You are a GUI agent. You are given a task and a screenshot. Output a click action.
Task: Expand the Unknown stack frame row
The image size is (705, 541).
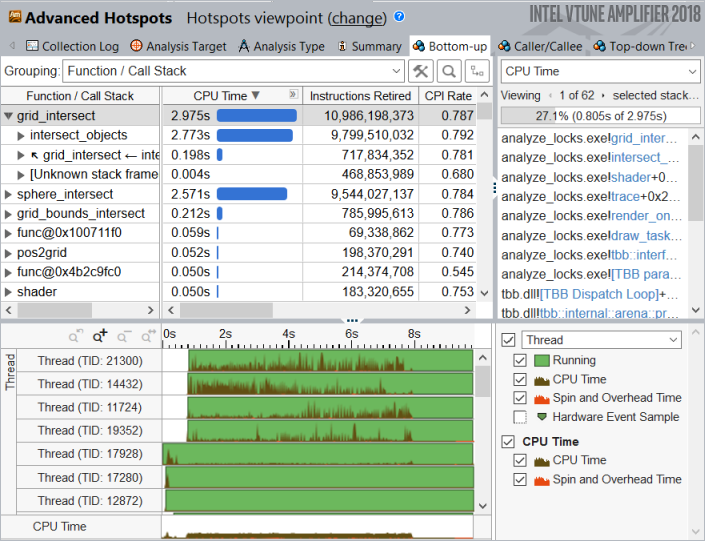tap(21, 174)
